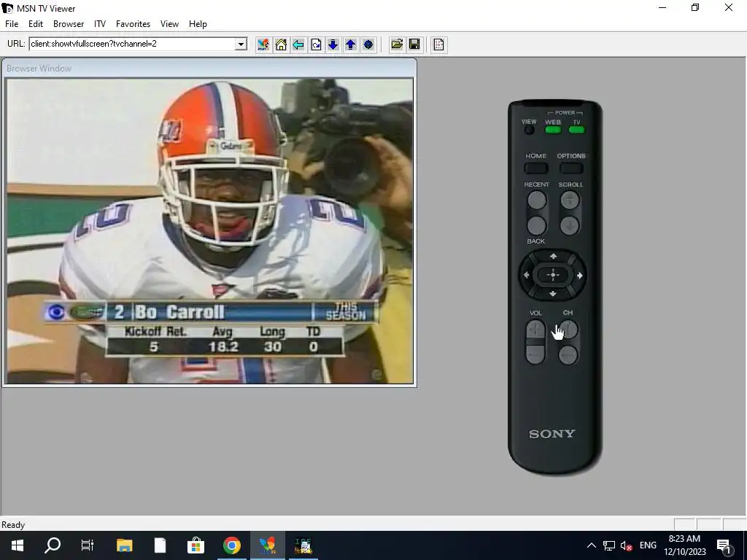
Task: Open Task View on the taskbar
Action: pyautogui.click(x=88, y=545)
